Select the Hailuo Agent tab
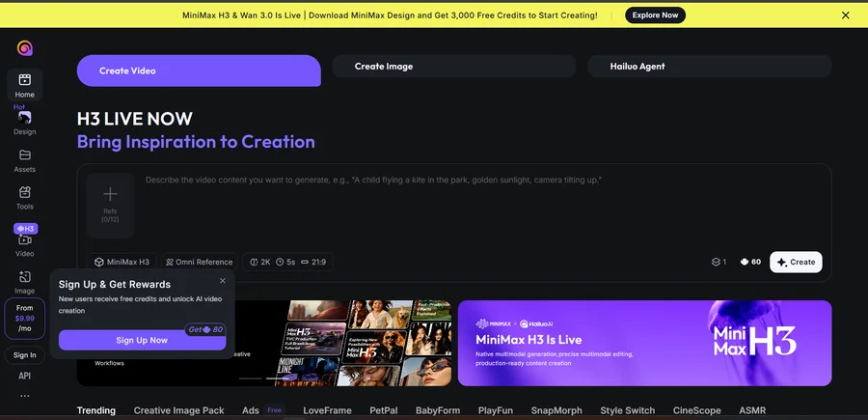Viewport: 868px width, 420px height. point(710,66)
